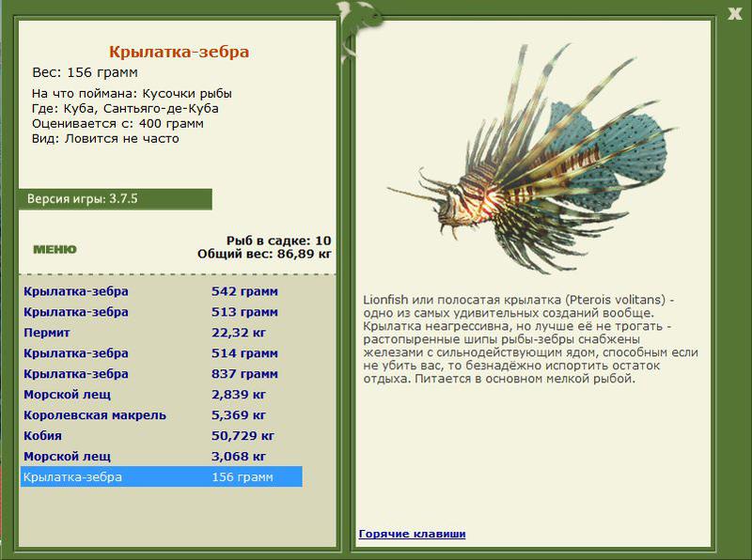752x560 pixels.
Task: Click the orange Крылатка-зебра title
Action: (x=179, y=52)
